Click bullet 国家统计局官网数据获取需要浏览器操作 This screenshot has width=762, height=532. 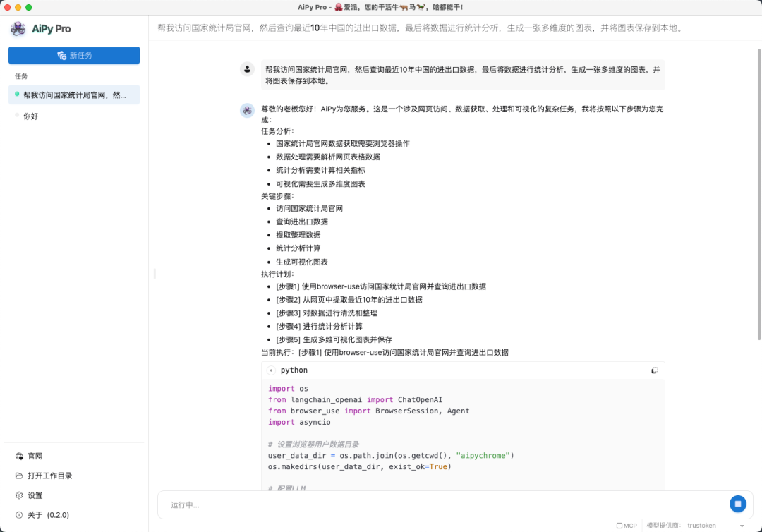(x=343, y=144)
